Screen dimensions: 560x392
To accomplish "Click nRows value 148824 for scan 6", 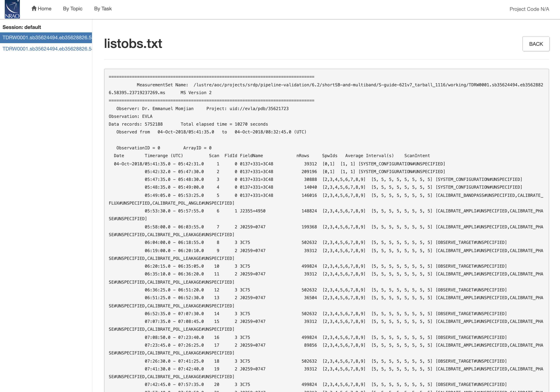I will click(309, 211).
